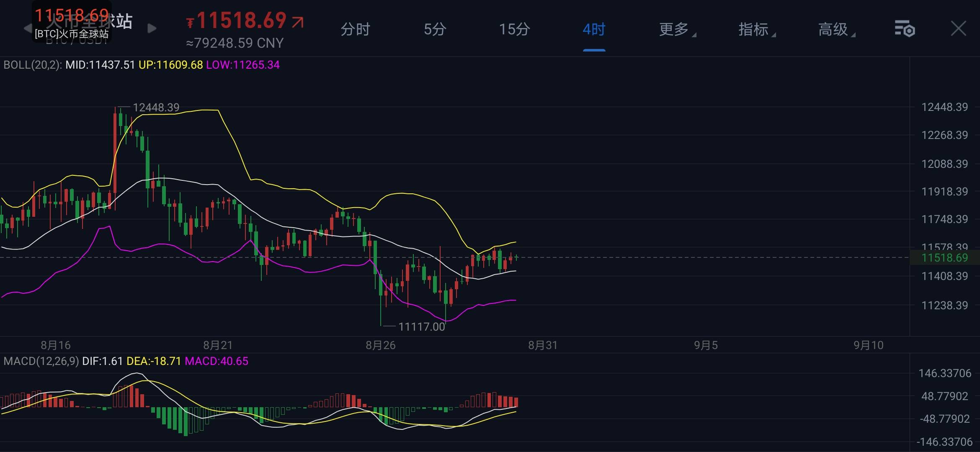The height and width of the screenshot is (452, 980).
Task: Tap the red upward trend arrow icon
Action: pyautogui.click(x=298, y=22)
